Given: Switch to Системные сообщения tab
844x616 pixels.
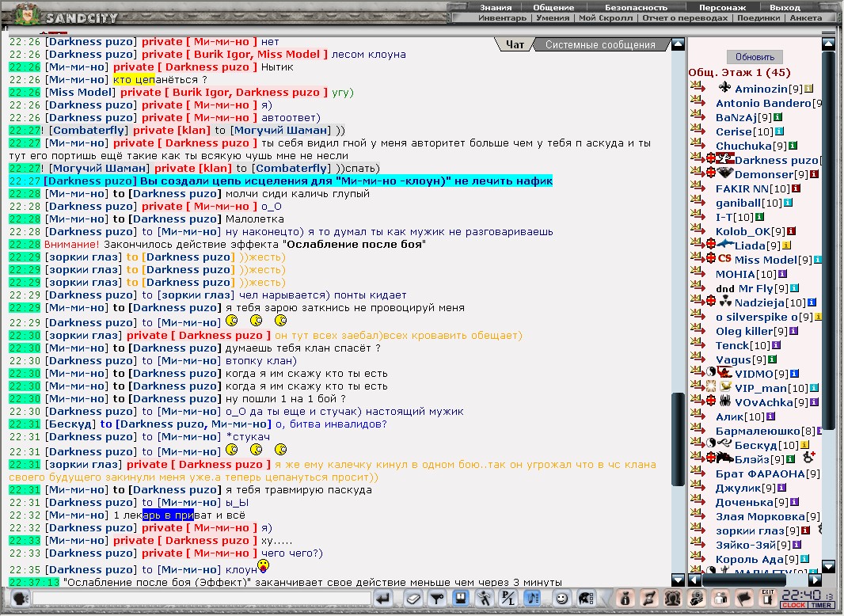Looking at the screenshot, I should [x=600, y=44].
